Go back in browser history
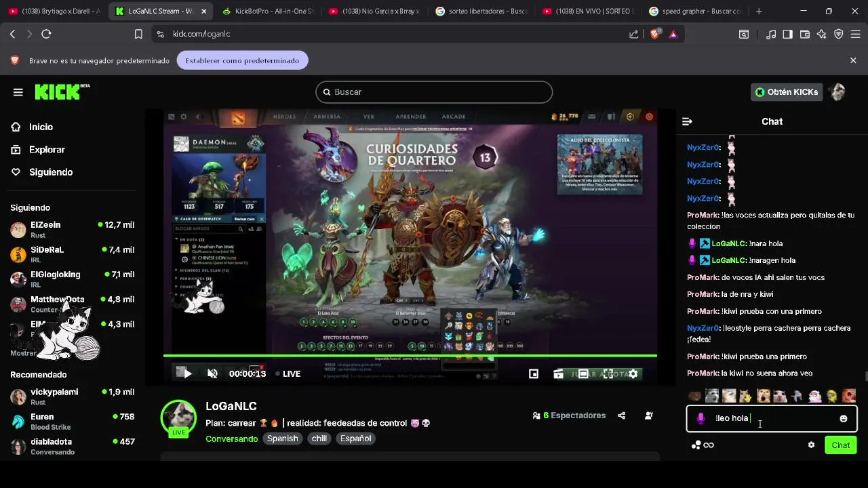Image resolution: width=868 pixels, height=488 pixels. pyautogui.click(x=12, y=34)
